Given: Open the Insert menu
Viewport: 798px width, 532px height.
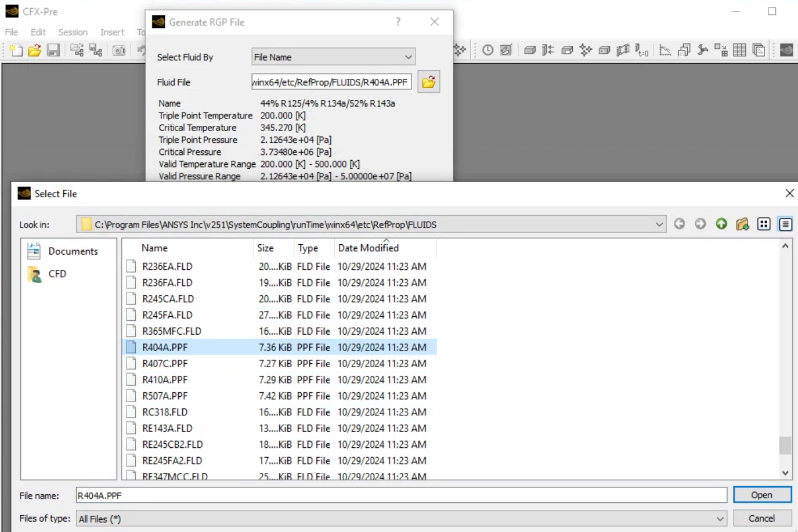Looking at the screenshot, I should coord(112,32).
